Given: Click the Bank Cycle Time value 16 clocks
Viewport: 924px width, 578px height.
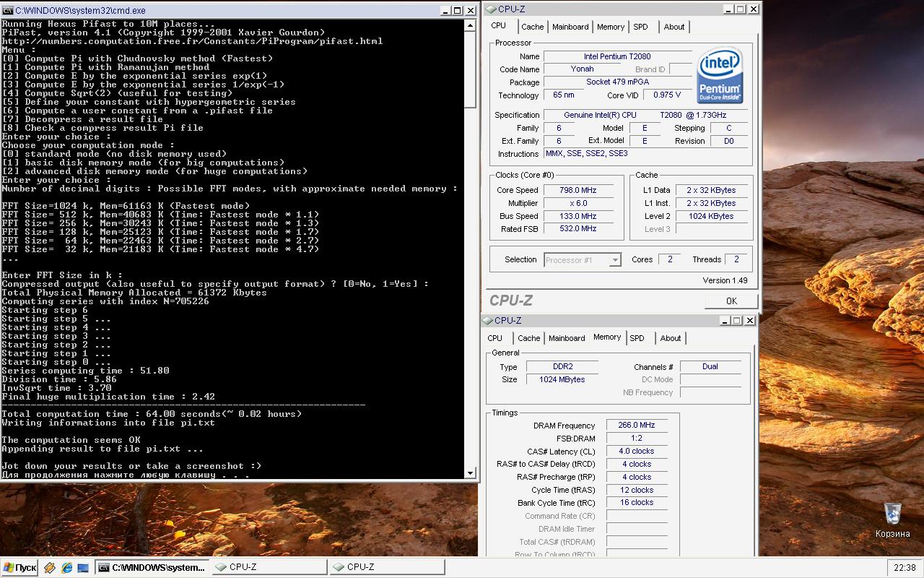Looking at the screenshot, I should [637, 503].
